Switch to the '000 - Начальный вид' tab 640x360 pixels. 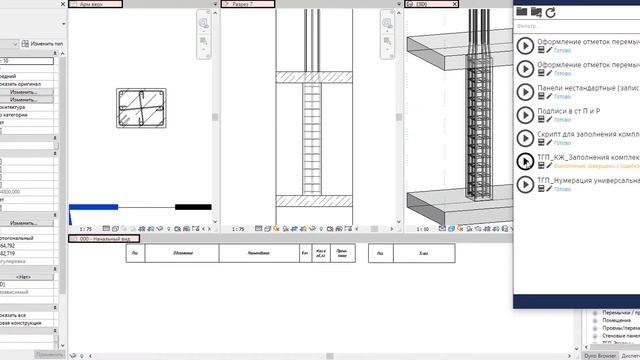tap(104, 238)
